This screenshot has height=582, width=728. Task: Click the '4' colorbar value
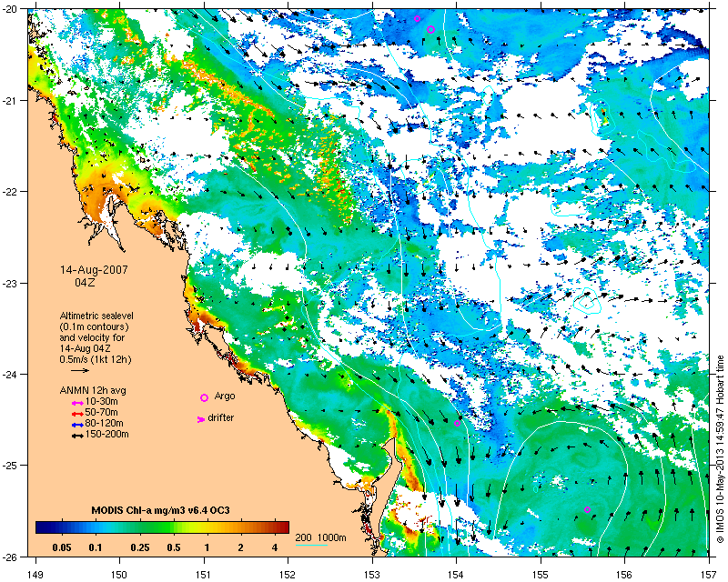point(275,547)
